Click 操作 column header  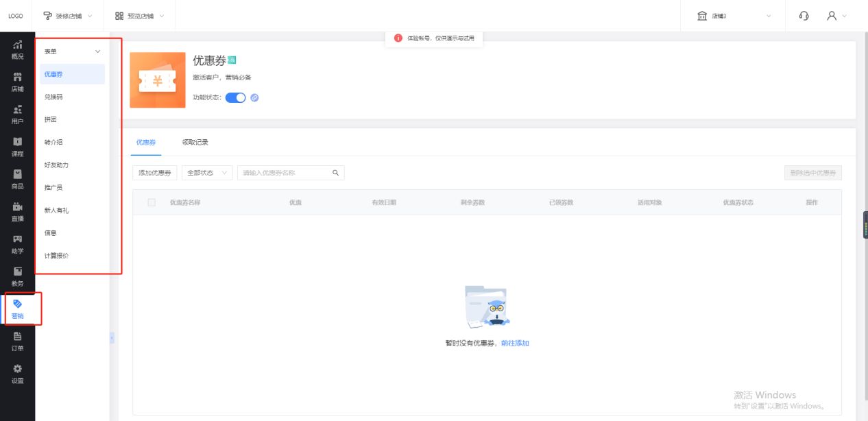coord(812,202)
